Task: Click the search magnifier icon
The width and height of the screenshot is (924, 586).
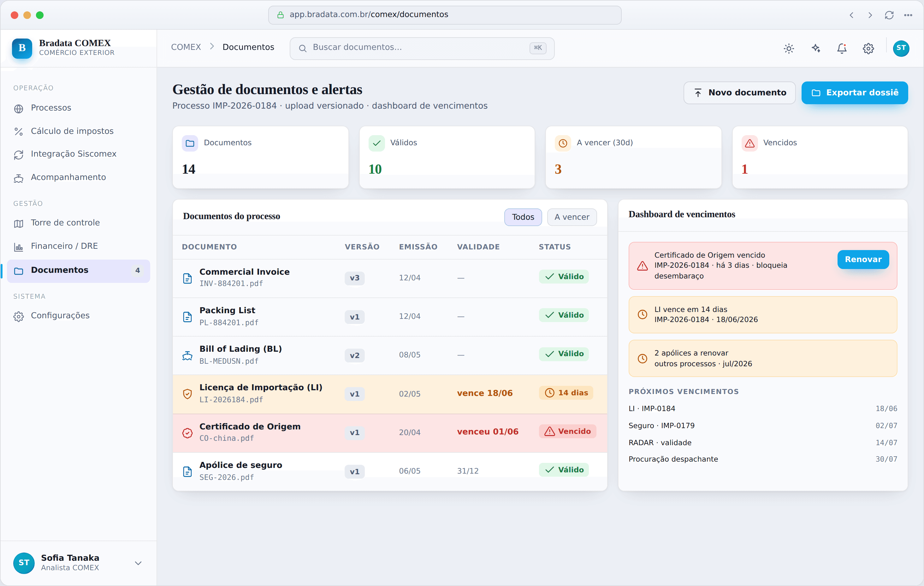Action: [x=302, y=48]
